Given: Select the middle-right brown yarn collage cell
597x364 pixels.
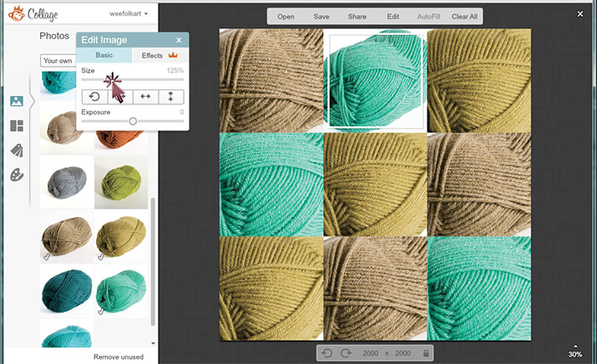Looking at the screenshot, I should click(x=479, y=185).
